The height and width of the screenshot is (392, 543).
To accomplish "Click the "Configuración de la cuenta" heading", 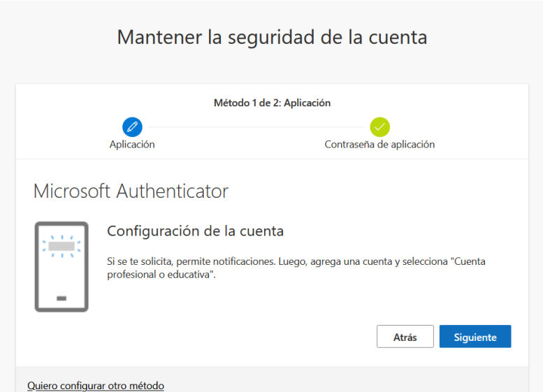I will (195, 231).
